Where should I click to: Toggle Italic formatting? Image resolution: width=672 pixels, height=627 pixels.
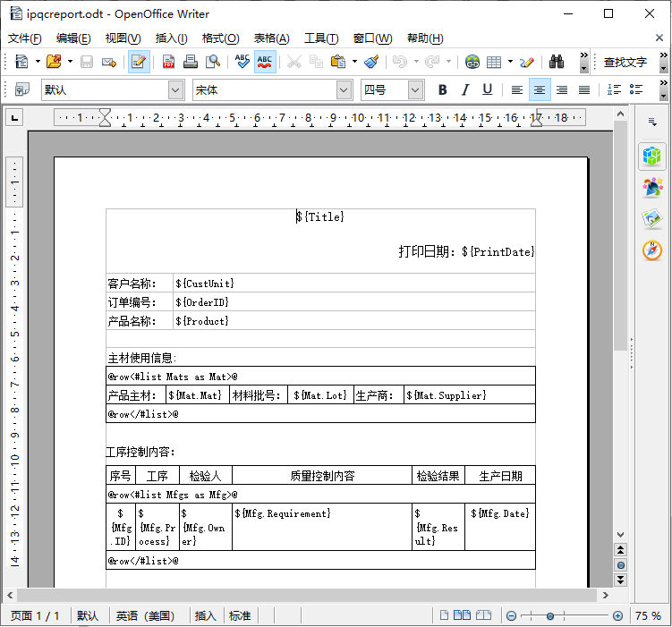[465, 89]
